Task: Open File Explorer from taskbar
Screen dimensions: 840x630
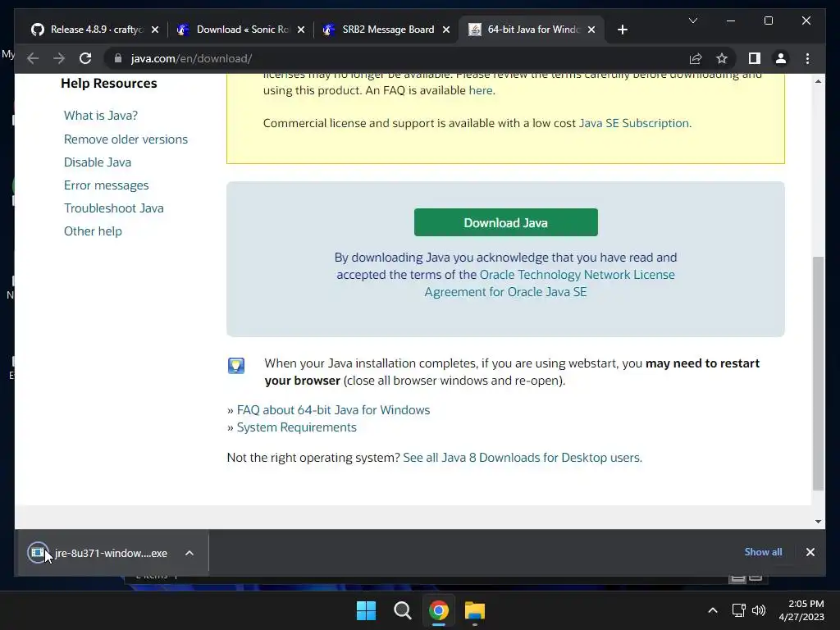Action: (475, 610)
